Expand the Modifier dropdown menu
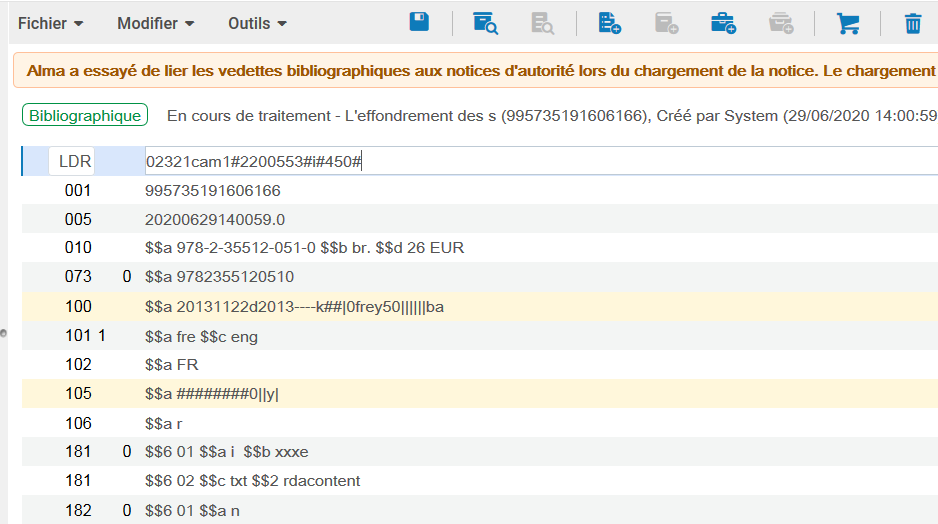Image resolution: width=938 pixels, height=524 pixels. pyautogui.click(x=155, y=23)
